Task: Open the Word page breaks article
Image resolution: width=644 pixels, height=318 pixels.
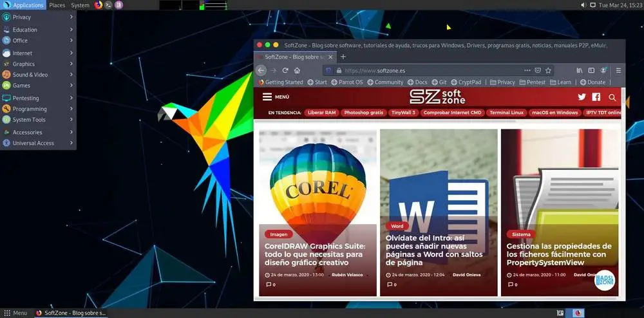Action: coord(439,212)
